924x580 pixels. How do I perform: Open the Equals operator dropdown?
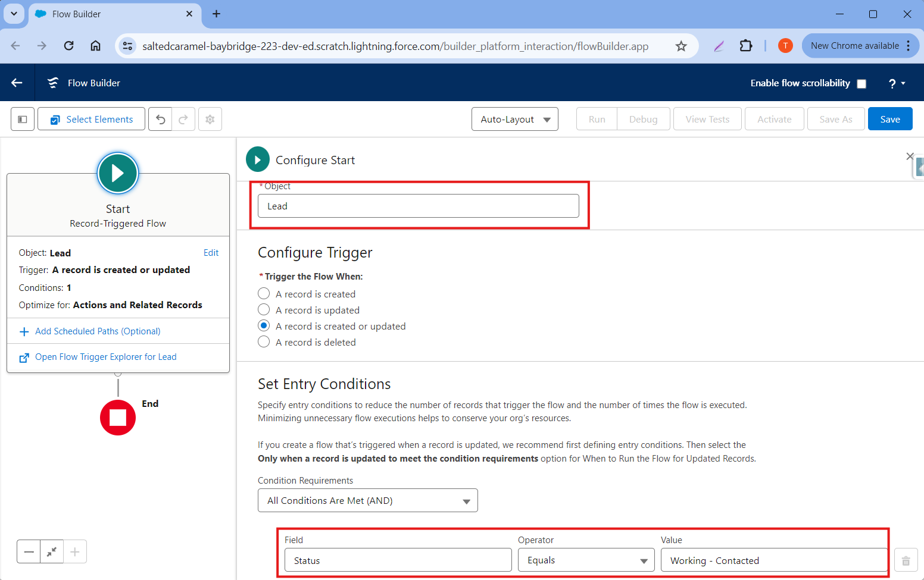[x=586, y=560]
